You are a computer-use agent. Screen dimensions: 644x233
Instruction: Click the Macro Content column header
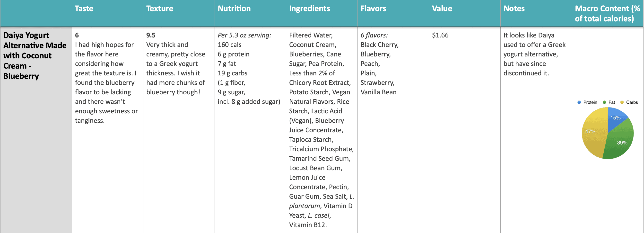click(x=608, y=14)
